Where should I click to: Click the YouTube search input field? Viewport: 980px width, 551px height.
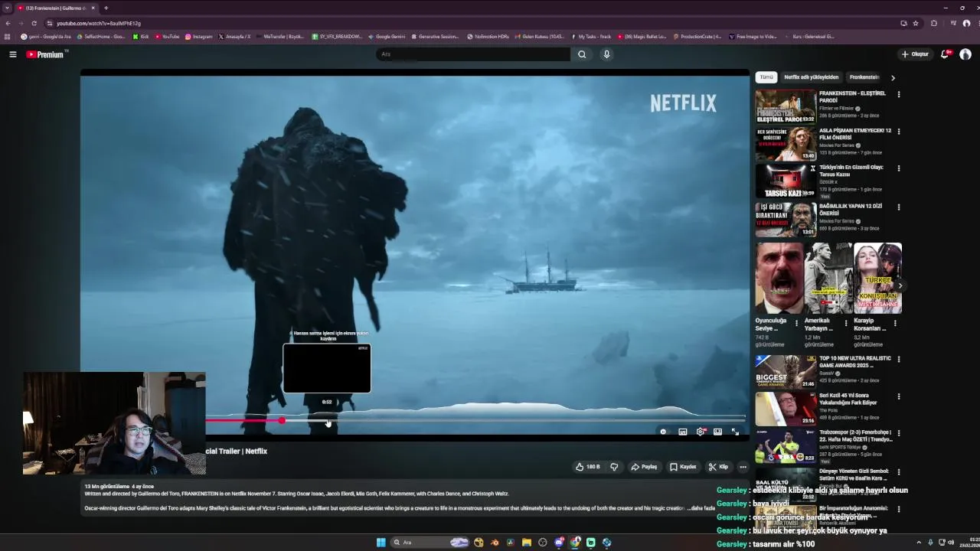click(x=473, y=54)
